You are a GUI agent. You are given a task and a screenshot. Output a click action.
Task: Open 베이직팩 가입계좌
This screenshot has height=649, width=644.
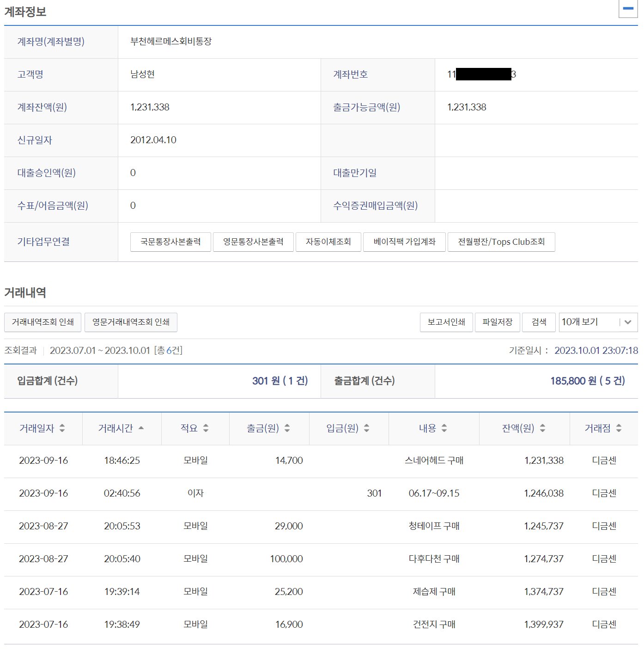404,242
